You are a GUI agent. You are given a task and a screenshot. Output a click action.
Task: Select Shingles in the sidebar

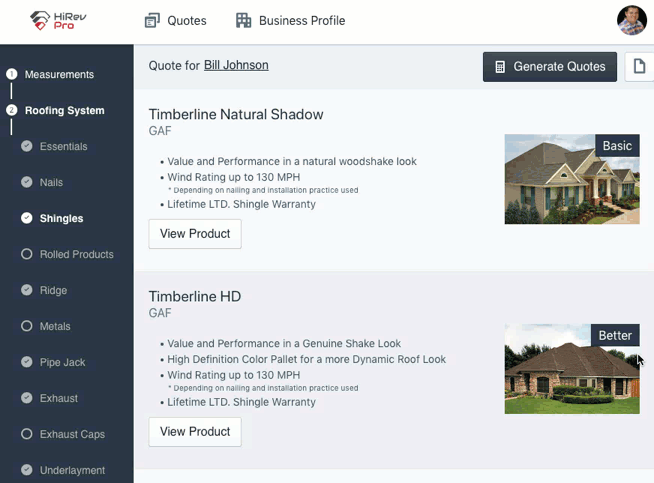(61, 218)
